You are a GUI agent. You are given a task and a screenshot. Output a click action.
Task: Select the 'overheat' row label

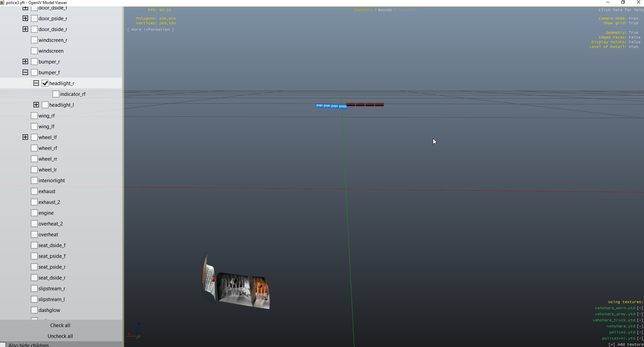click(48, 235)
